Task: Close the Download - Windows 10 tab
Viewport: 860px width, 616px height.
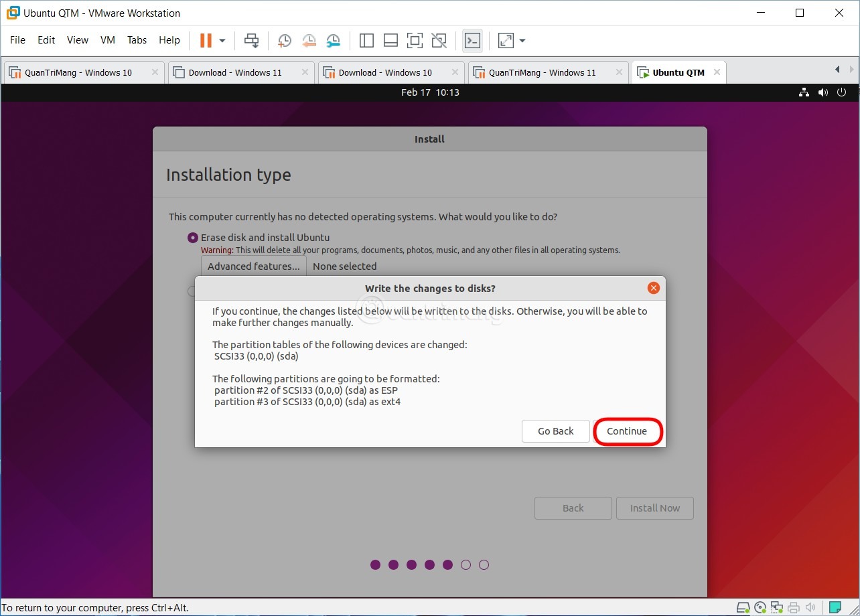Action: pyautogui.click(x=455, y=72)
